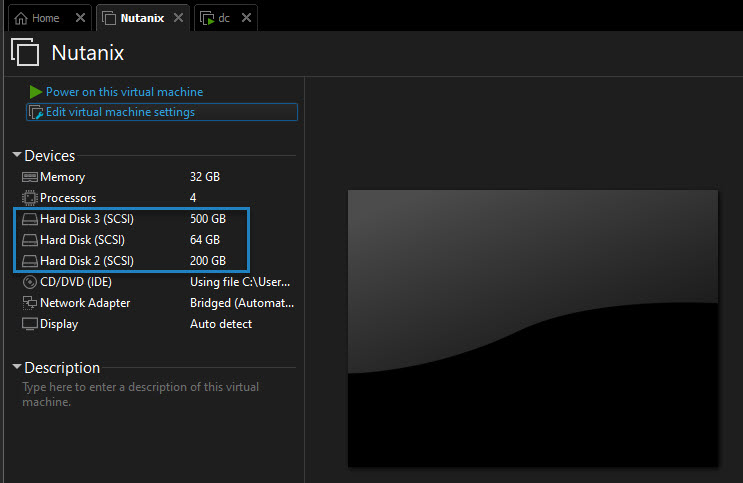The width and height of the screenshot is (743, 483).
Task: Select the Processors CPU icon
Action: point(29,198)
